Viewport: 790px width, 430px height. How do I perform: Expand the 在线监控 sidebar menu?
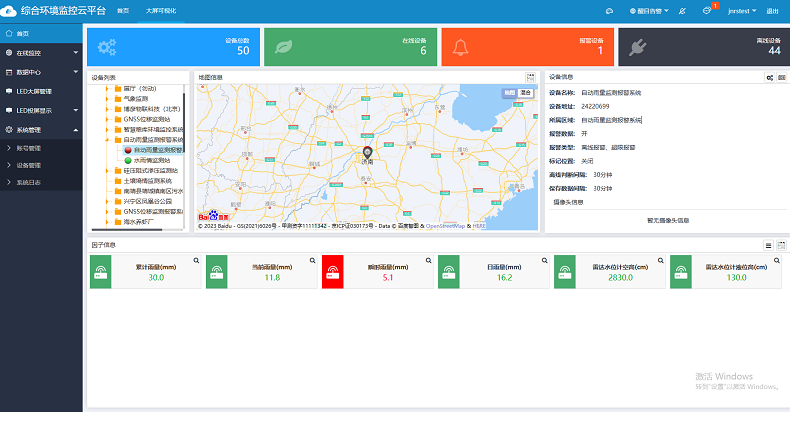tap(41, 53)
